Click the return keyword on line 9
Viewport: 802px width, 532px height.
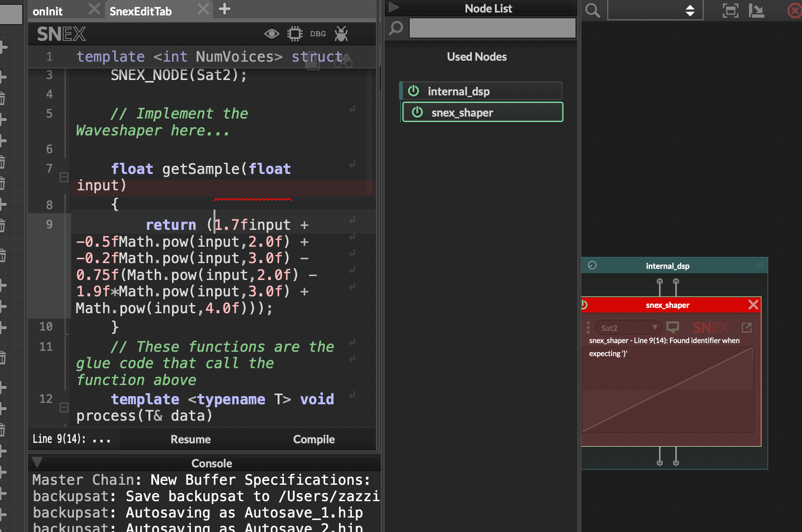click(171, 225)
